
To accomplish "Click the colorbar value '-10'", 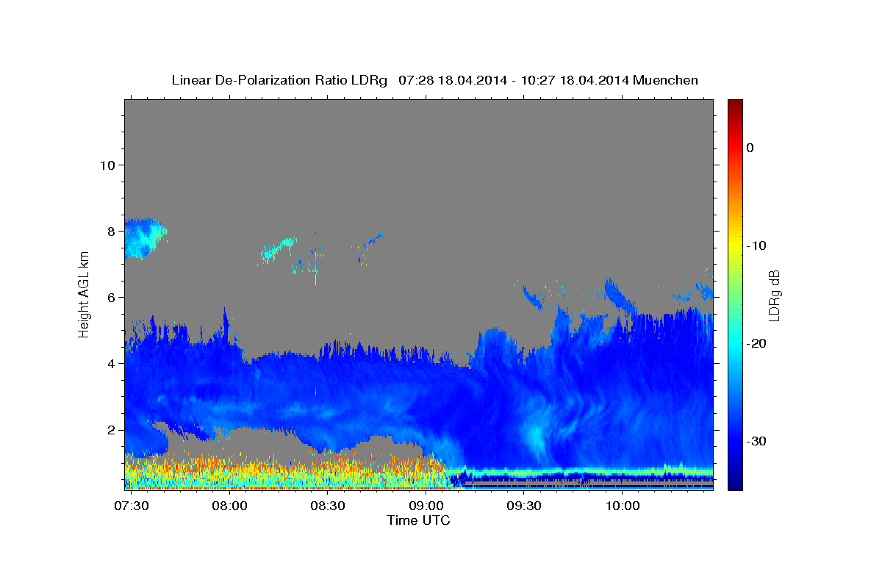I will (x=756, y=245).
